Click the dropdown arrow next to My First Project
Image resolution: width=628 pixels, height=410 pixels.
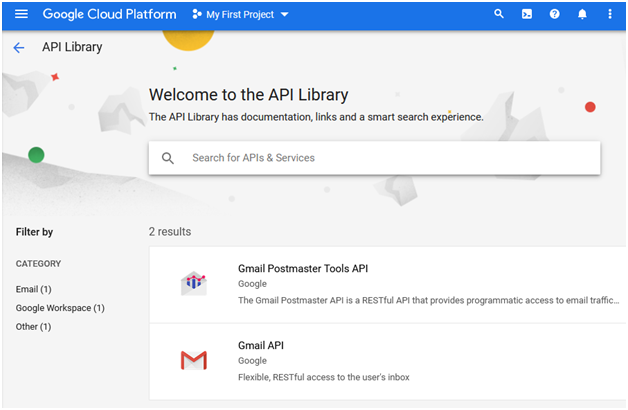[284, 14]
